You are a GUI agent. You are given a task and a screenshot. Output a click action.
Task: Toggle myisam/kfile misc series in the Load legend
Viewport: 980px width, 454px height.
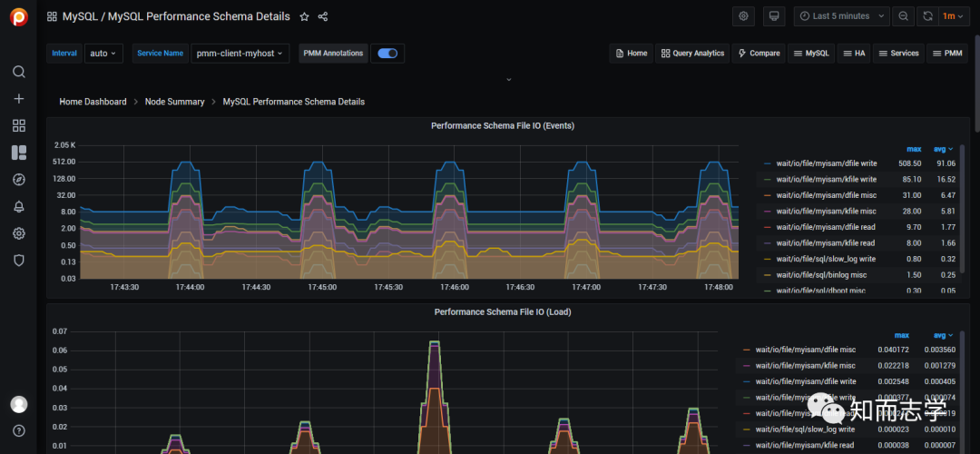point(806,365)
